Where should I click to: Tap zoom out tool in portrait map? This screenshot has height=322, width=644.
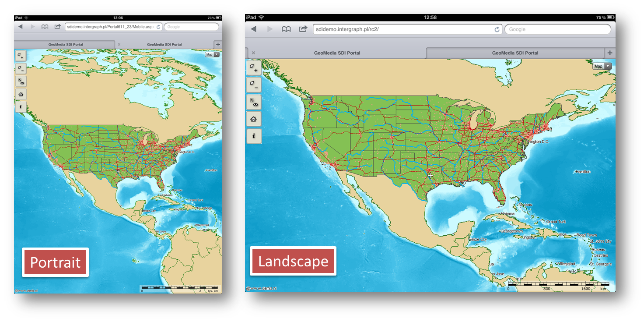21,68
